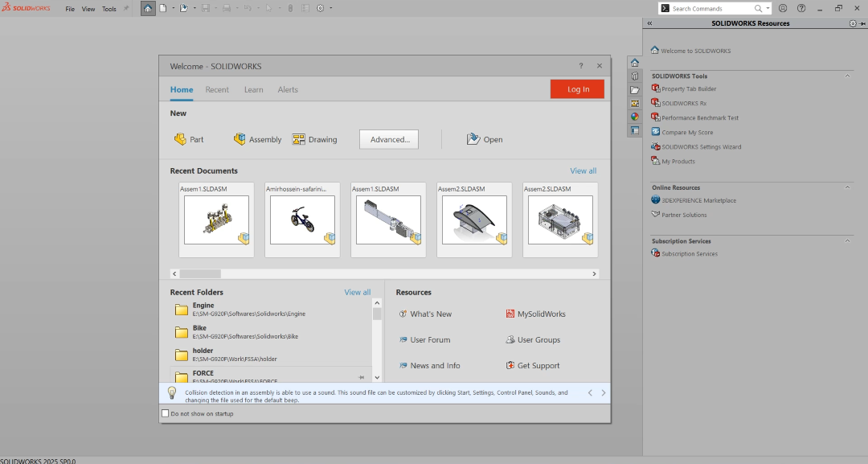868x464 pixels.
Task: Click the pushpin icon beside the Tools menu
Action: tap(126, 8)
